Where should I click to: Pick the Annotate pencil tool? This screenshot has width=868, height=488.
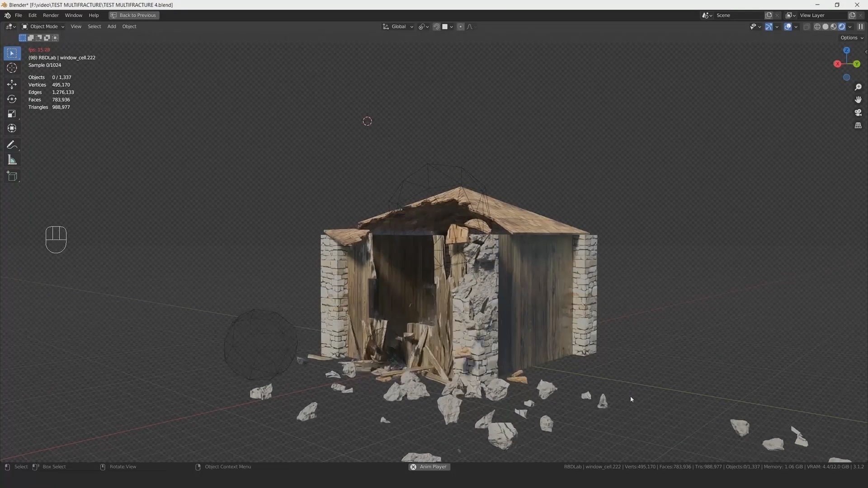[12, 145]
